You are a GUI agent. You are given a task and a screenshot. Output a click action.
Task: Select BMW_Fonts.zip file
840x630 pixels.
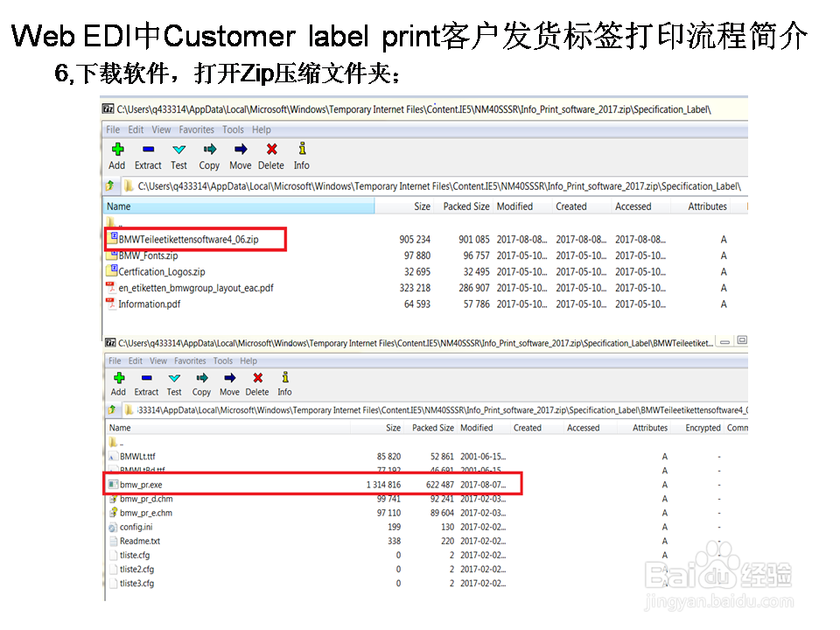pyautogui.click(x=149, y=255)
